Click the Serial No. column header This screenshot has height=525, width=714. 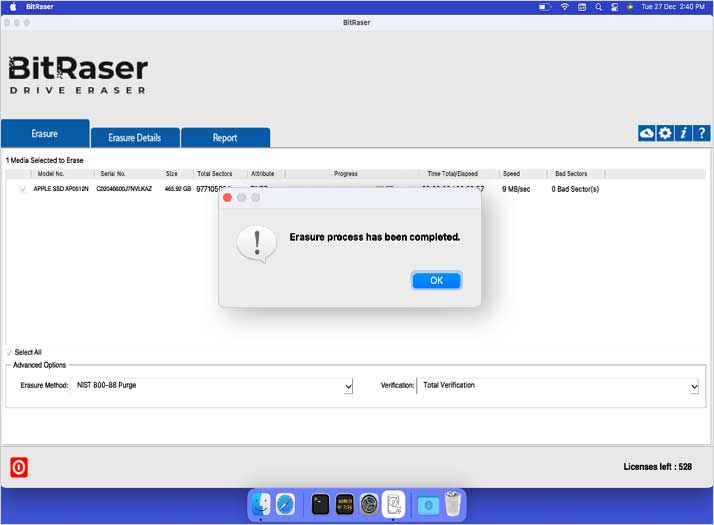tap(112, 173)
